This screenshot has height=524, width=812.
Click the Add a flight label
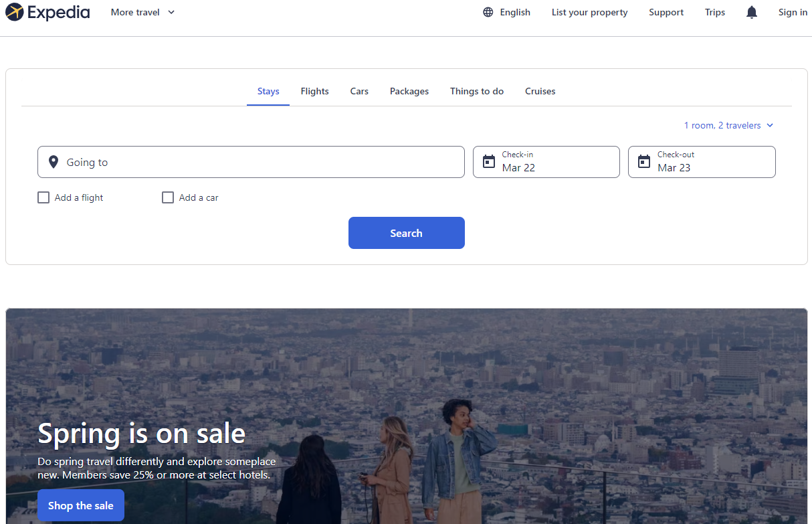point(79,197)
